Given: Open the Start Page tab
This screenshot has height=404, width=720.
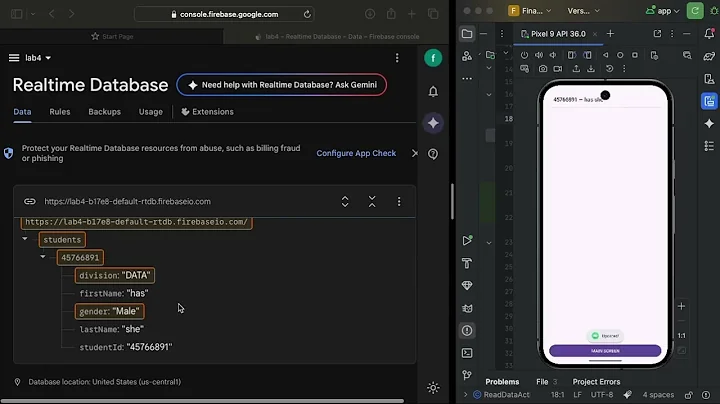Looking at the screenshot, I should point(112,36).
